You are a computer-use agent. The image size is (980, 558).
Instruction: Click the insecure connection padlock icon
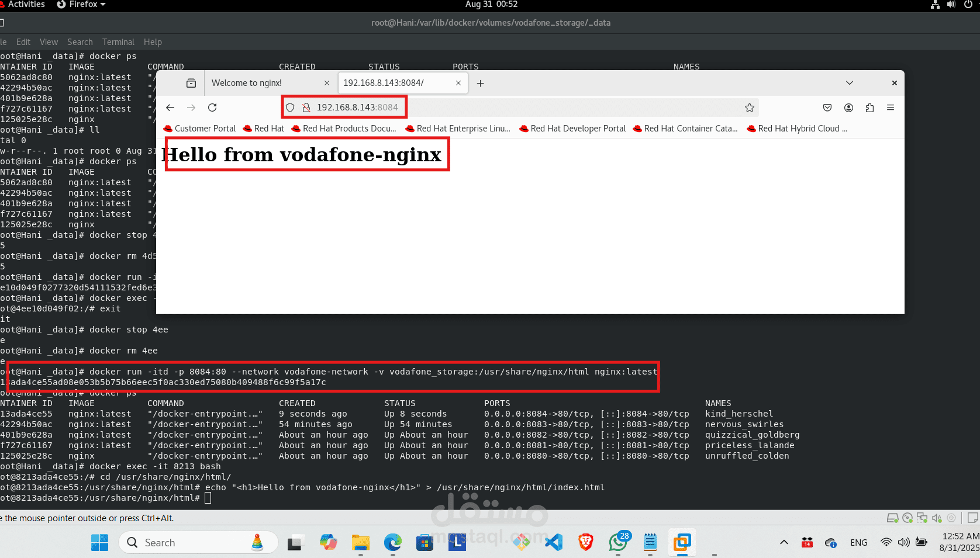pos(306,108)
